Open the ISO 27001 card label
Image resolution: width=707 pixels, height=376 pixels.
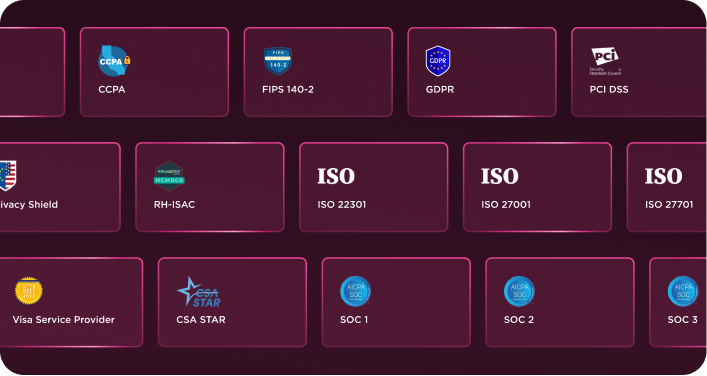506,205
